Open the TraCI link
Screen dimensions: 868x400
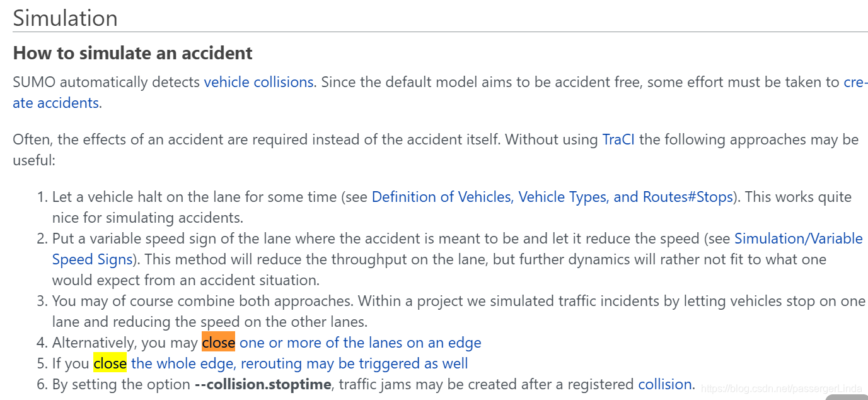[618, 139]
